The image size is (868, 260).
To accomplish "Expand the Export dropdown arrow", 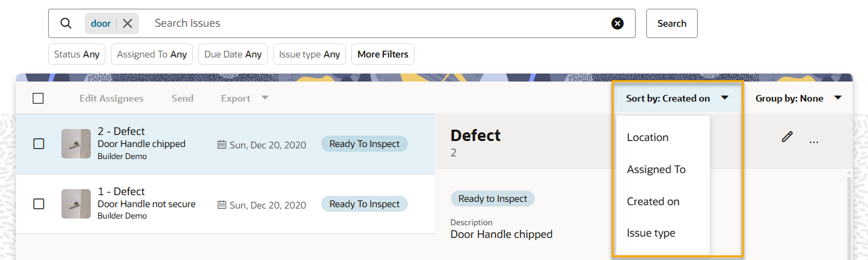I will pos(265,98).
